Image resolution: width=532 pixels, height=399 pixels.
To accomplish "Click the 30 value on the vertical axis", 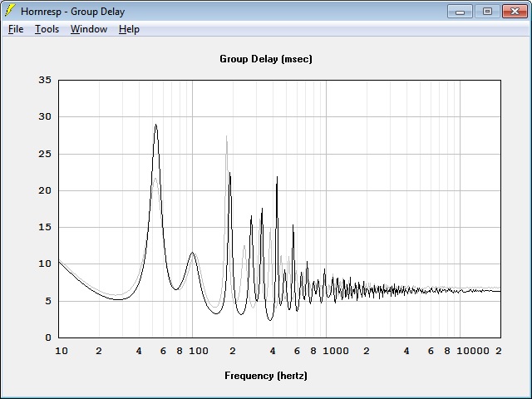I will (x=45, y=116).
